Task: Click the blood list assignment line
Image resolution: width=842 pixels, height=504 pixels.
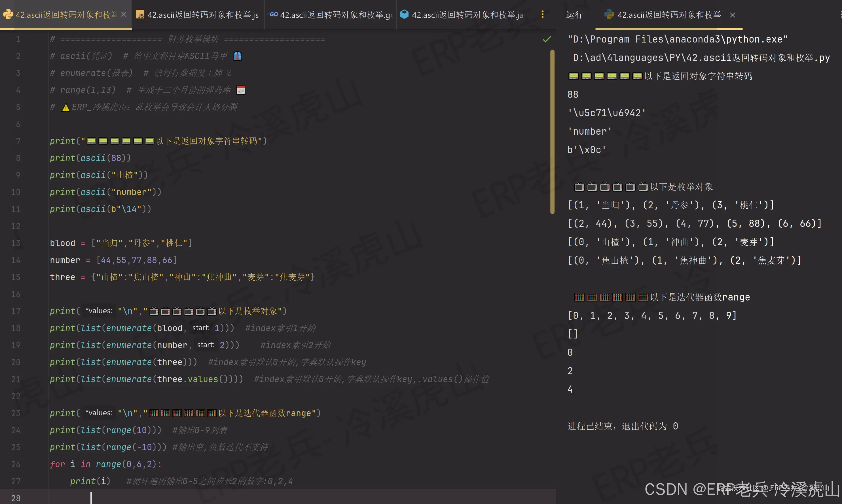Action: (x=121, y=243)
